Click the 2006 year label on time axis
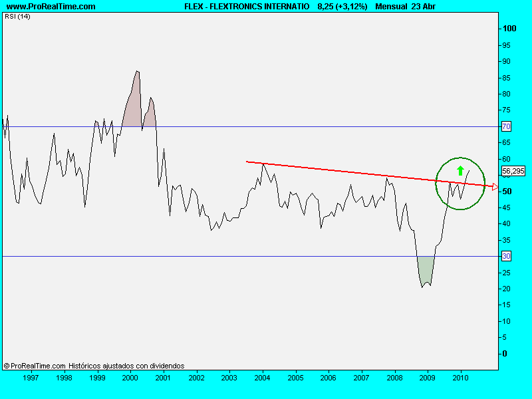The image size is (532, 399). click(x=328, y=378)
